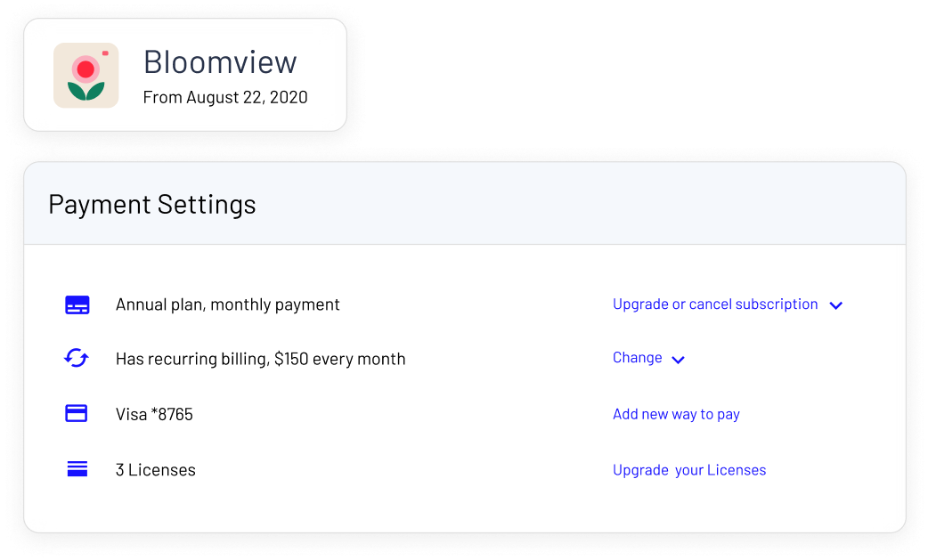The height and width of the screenshot is (560, 928).
Task: Select the Has recurring billing, $150 row text
Action: click(x=260, y=359)
